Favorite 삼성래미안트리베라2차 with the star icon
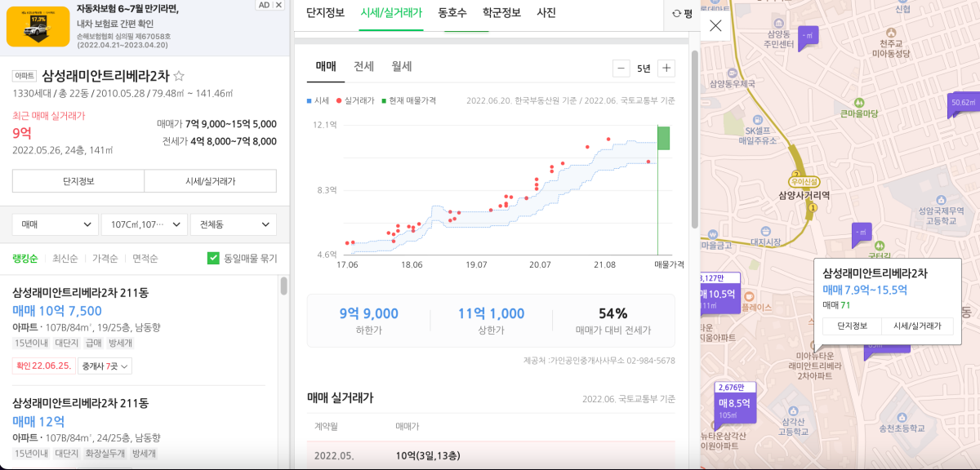Viewport: 980px width, 470px height. 179,76
